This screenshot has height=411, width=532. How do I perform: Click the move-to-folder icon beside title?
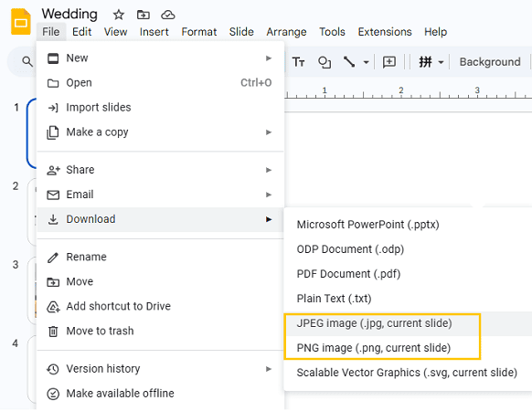tap(144, 15)
